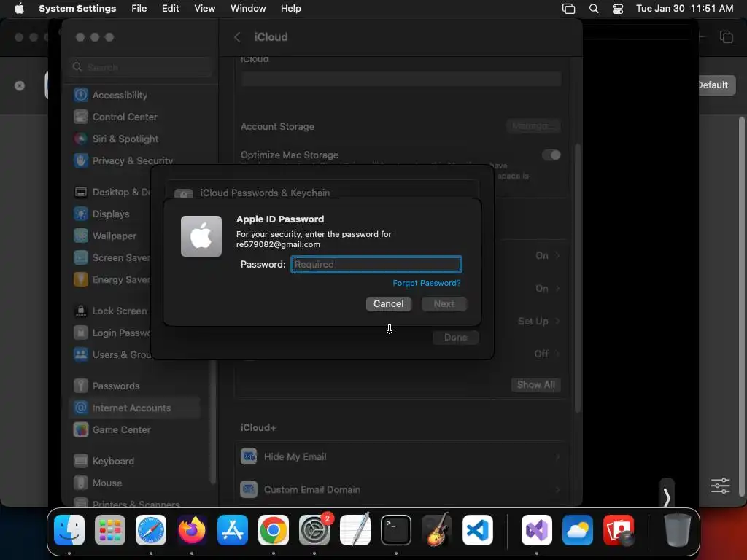
Task: Select Game Center in the sidebar
Action: [136, 429]
